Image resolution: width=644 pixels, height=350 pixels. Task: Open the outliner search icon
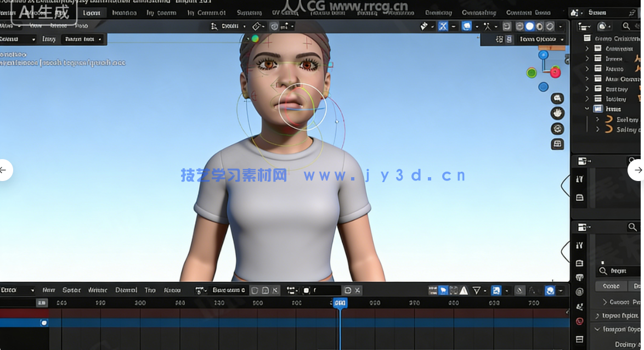(626, 26)
